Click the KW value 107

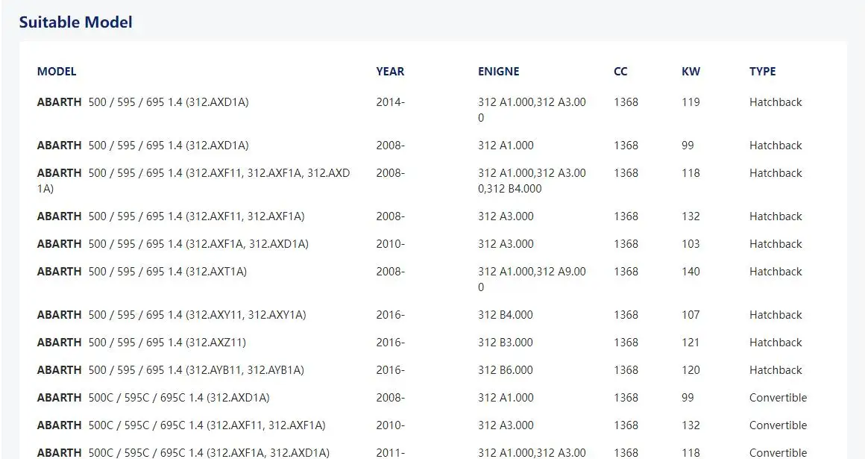[x=691, y=315]
